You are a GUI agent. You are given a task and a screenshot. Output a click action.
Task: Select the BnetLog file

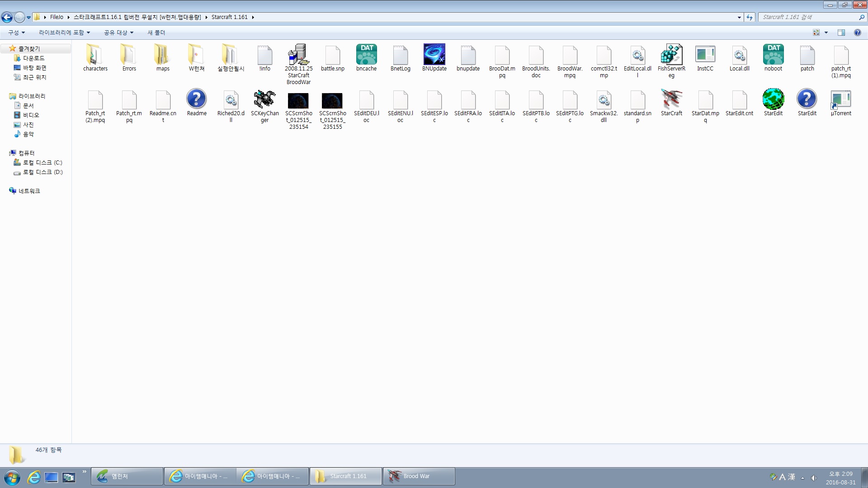click(400, 58)
